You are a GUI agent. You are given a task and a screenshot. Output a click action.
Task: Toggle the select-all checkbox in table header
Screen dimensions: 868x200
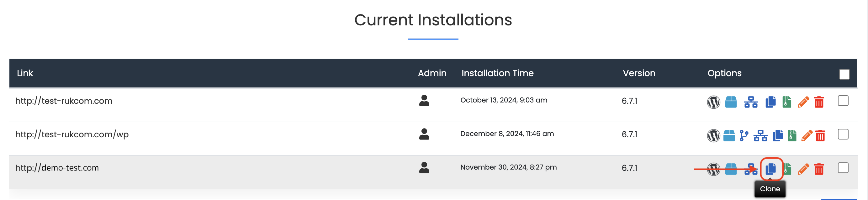point(844,74)
